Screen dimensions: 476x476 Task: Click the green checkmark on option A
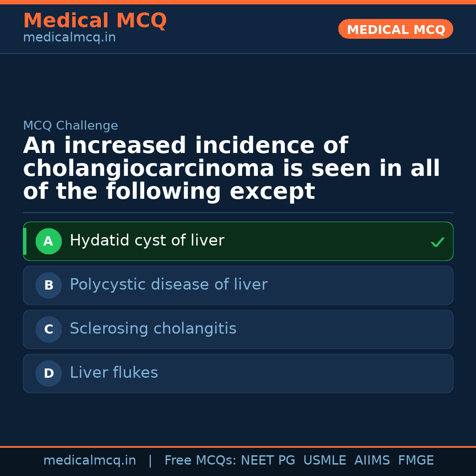pyautogui.click(x=437, y=242)
